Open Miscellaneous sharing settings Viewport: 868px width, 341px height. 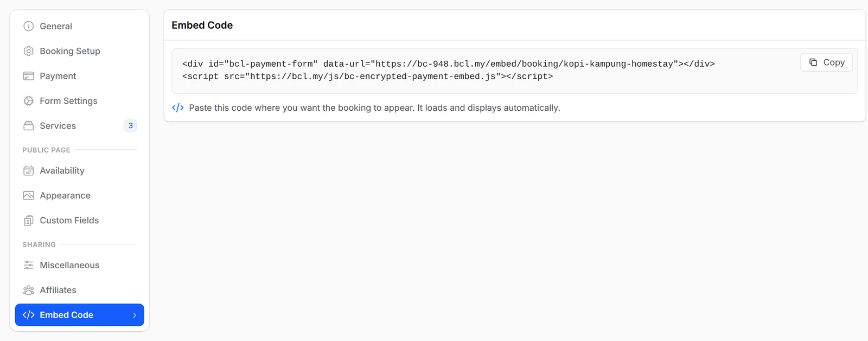[80, 265]
